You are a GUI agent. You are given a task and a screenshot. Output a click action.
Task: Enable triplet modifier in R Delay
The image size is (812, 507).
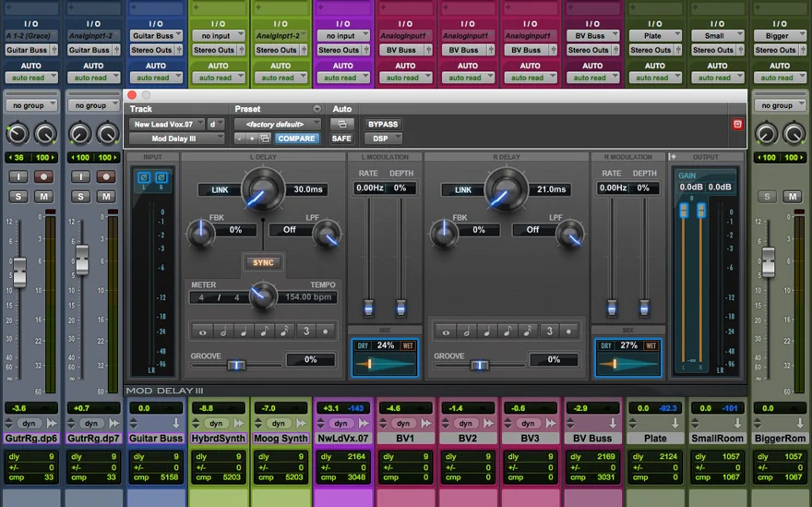(x=549, y=332)
